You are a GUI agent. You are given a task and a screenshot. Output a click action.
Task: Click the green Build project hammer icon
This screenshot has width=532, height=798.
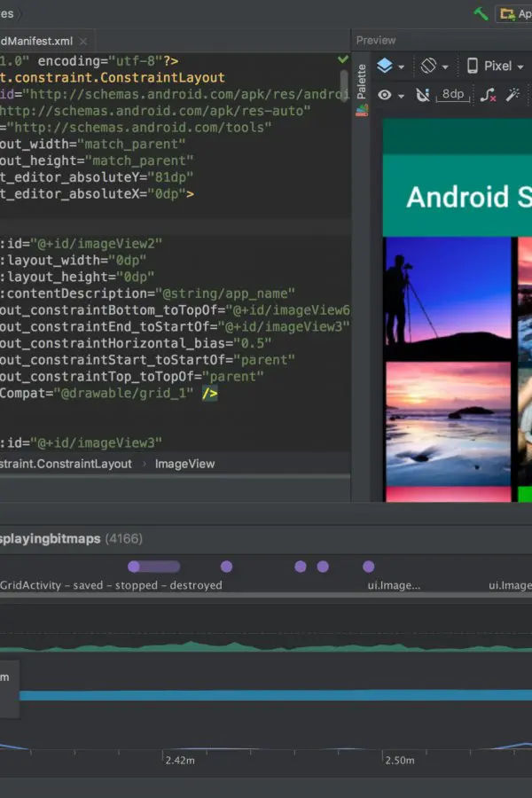(481, 13)
